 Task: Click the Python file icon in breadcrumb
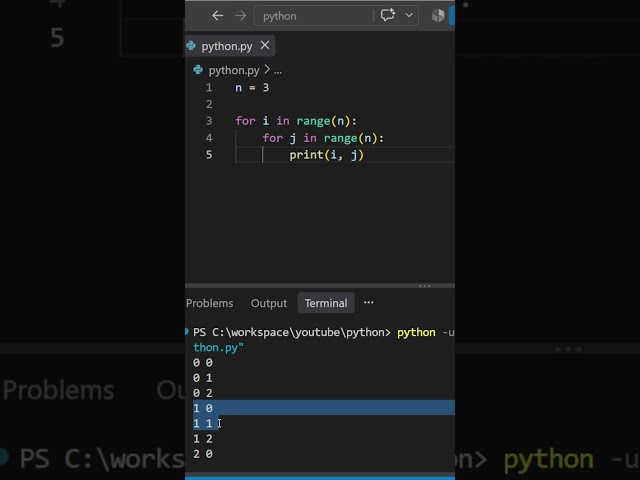coord(198,70)
